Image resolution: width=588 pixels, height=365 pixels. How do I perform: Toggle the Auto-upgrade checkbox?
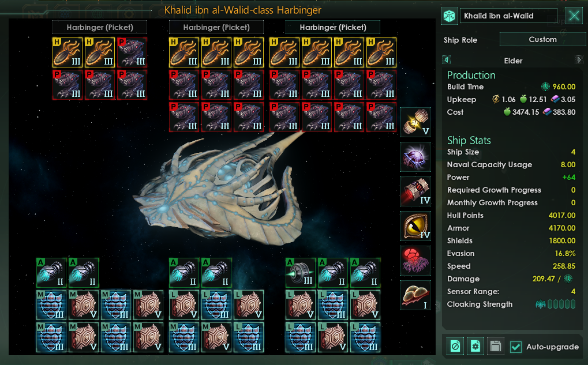(516, 347)
